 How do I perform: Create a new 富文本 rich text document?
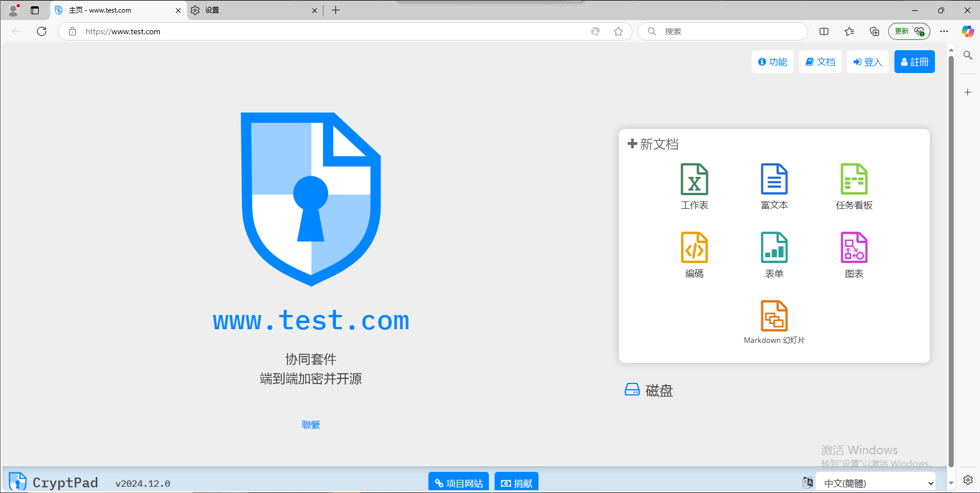(774, 187)
